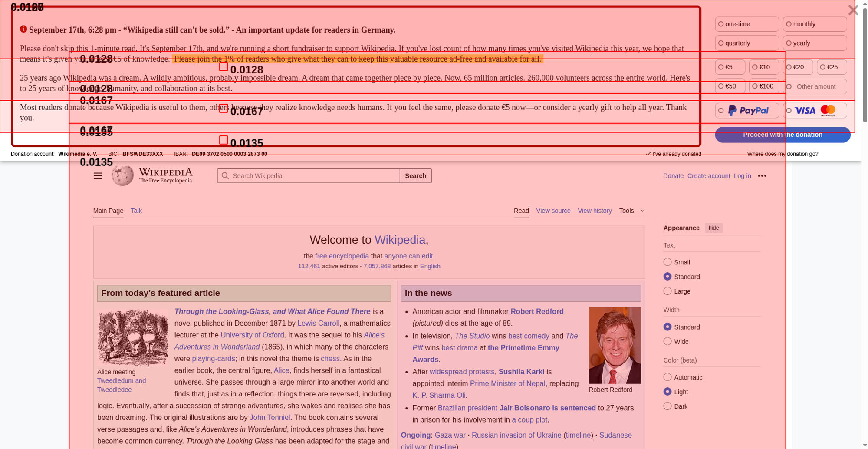The height and width of the screenshot is (449, 868).
Task: Select the monthly donation frequency
Action: pos(815,24)
